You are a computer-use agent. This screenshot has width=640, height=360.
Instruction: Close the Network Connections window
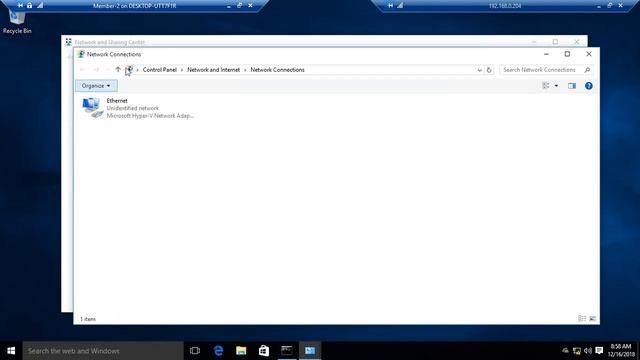tap(589, 54)
